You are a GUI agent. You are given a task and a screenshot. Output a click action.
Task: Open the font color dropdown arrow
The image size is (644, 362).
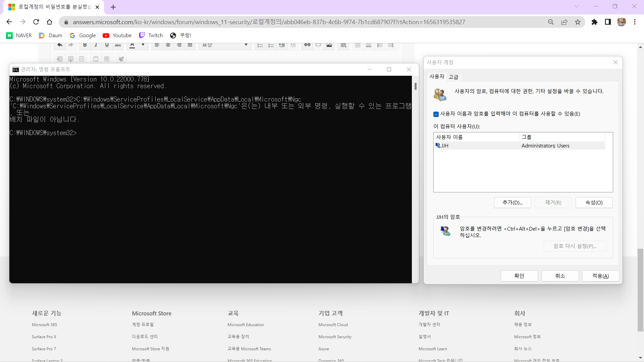click(143, 45)
